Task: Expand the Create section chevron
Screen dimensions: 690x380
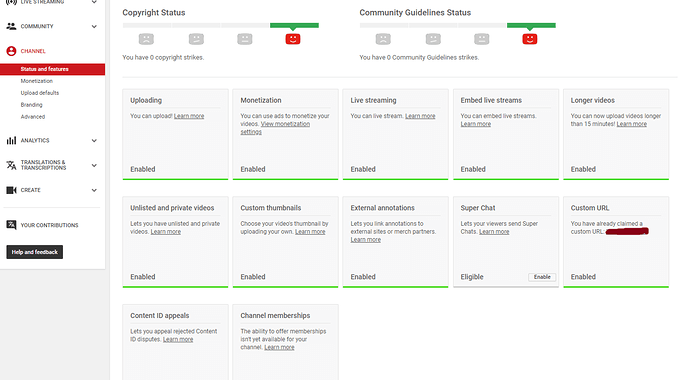Action: 94,190
